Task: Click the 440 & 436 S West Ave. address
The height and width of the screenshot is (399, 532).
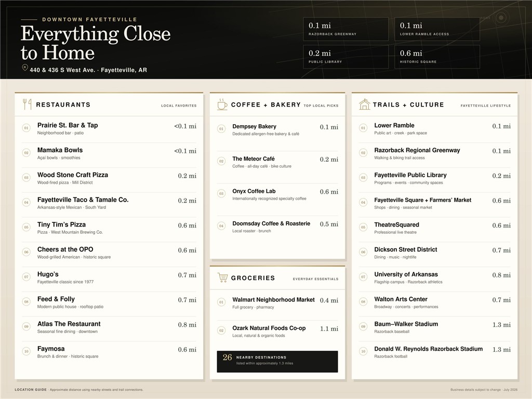Action: [x=88, y=70]
